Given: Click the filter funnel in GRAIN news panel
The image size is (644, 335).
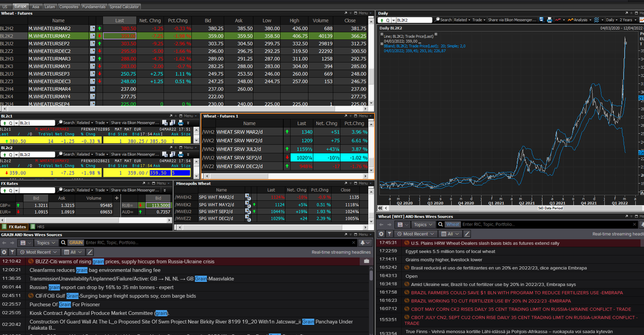Looking at the screenshot, I should [x=12, y=252].
